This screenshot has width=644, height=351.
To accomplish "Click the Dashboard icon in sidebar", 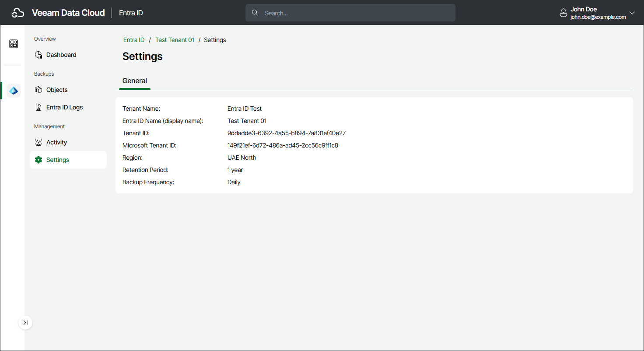I will (38, 55).
